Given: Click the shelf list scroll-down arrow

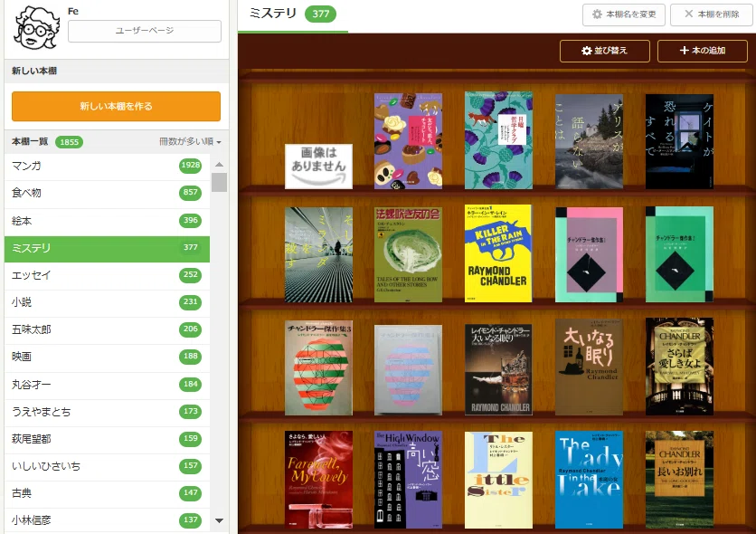Looking at the screenshot, I should tap(220, 520).
